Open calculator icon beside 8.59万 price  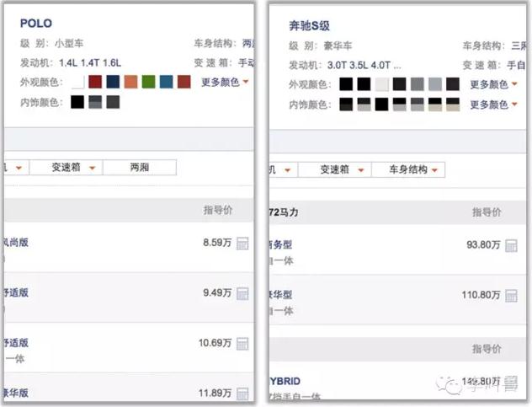242,244
